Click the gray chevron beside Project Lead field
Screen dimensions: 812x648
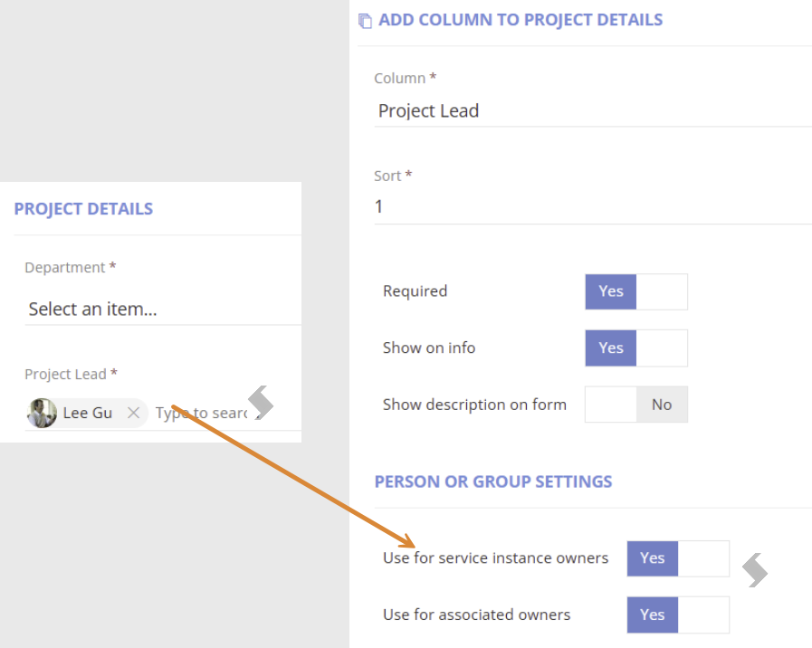click(x=261, y=402)
